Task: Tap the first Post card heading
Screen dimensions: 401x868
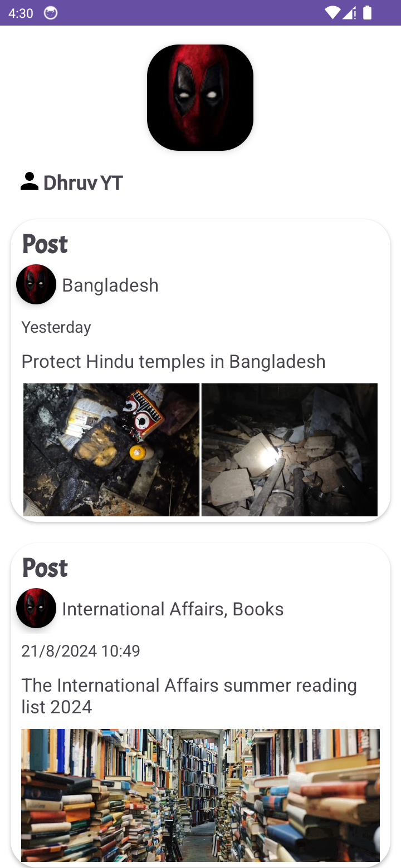Action: pyautogui.click(x=45, y=244)
